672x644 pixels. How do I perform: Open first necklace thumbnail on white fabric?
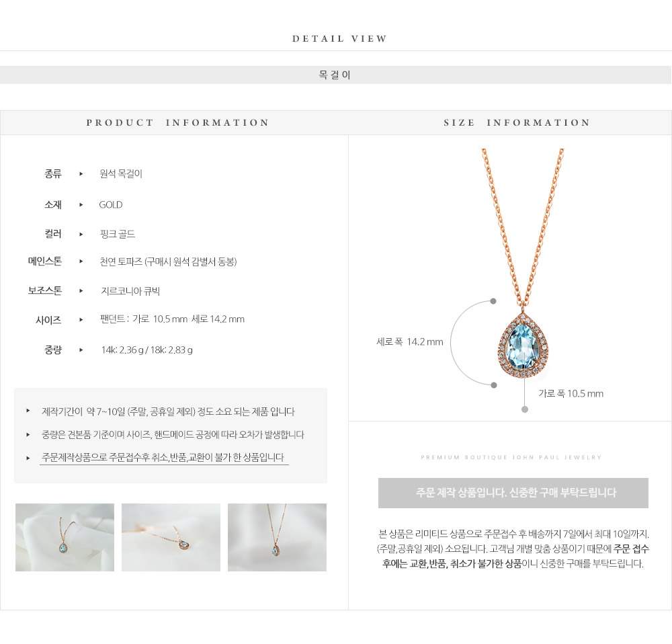coord(65,537)
